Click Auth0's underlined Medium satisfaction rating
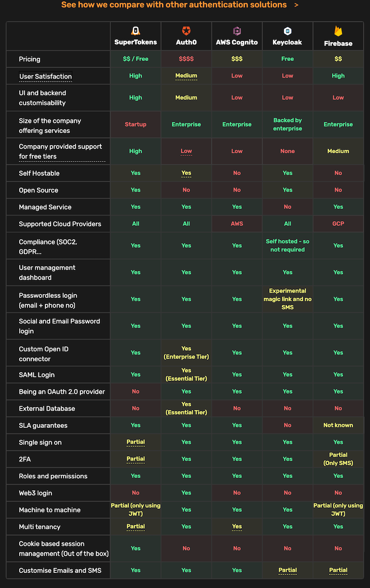Image resolution: width=370 pixels, height=588 pixels. [186, 76]
